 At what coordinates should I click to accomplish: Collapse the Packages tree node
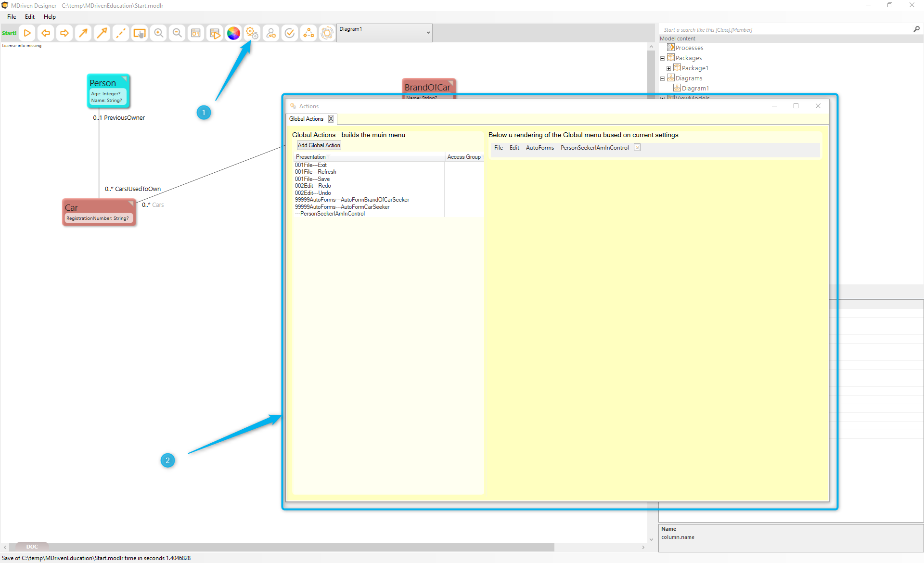coord(662,58)
